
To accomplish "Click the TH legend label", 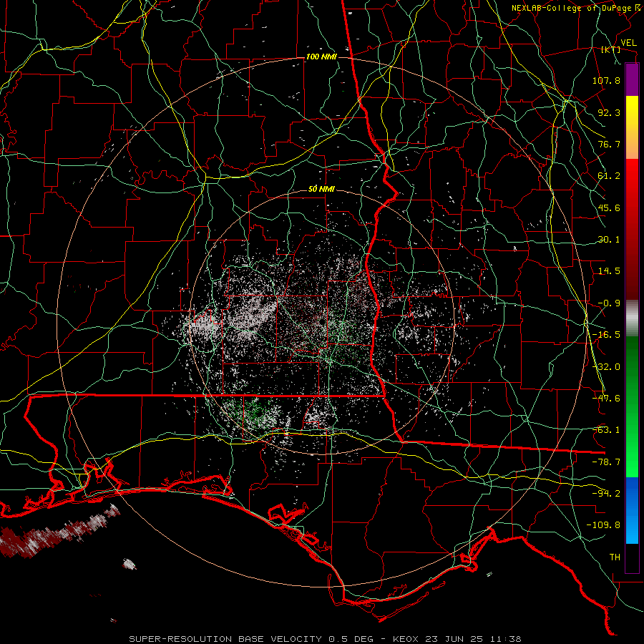I will (615, 557).
